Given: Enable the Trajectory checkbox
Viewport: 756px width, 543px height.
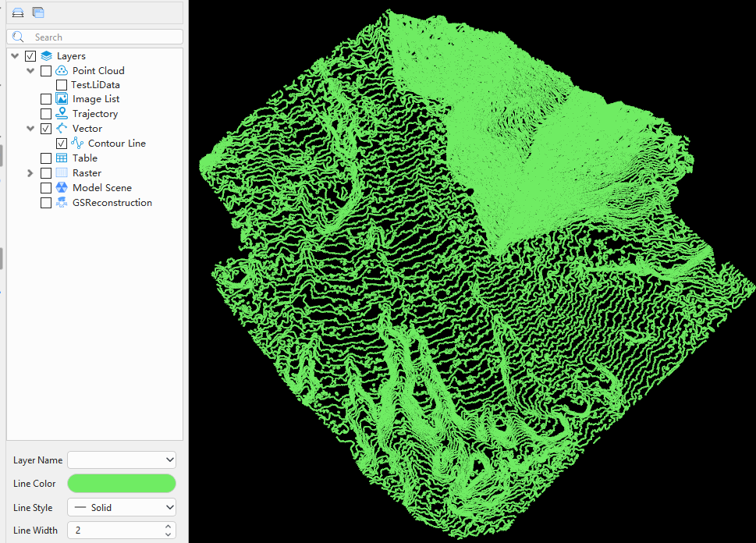Looking at the screenshot, I should click(46, 114).
